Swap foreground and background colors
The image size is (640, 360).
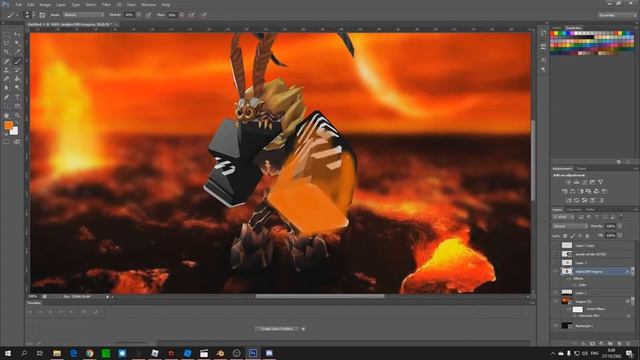(16, 123)
